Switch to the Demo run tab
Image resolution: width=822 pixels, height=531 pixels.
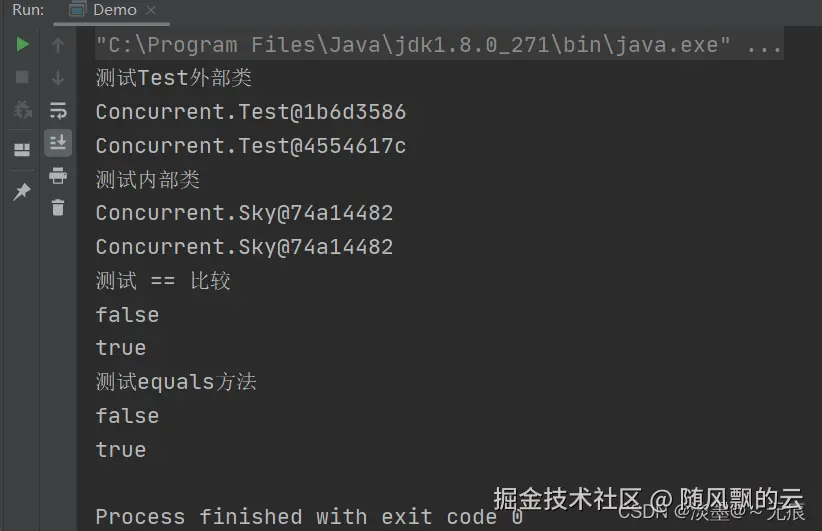[x=114, y=10]
